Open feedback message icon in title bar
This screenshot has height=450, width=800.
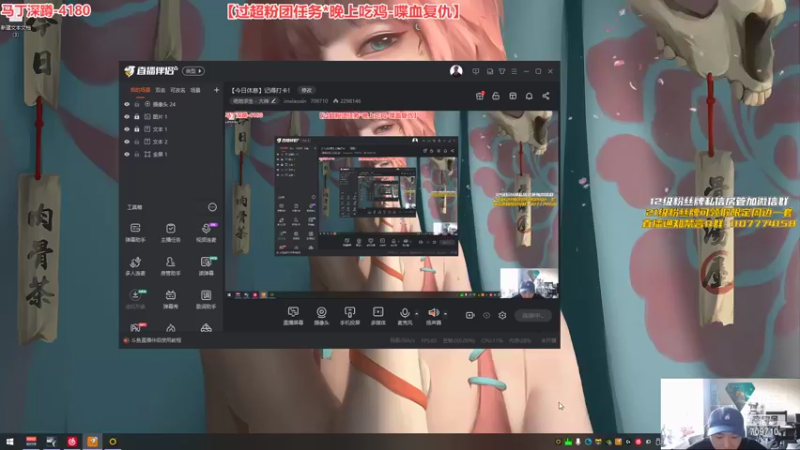[476, 71]
